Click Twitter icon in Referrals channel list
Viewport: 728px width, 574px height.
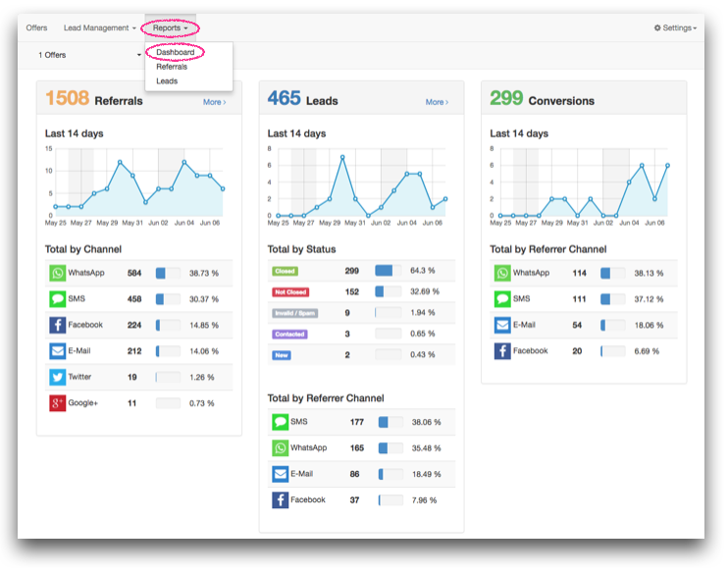(57, 377)
